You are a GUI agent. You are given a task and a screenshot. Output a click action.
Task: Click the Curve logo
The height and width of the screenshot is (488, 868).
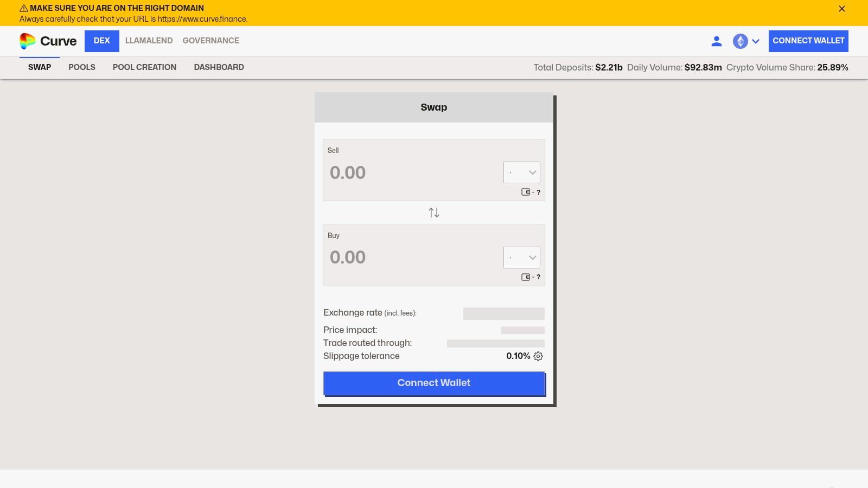pyautogui.click(x=49, y=41)
